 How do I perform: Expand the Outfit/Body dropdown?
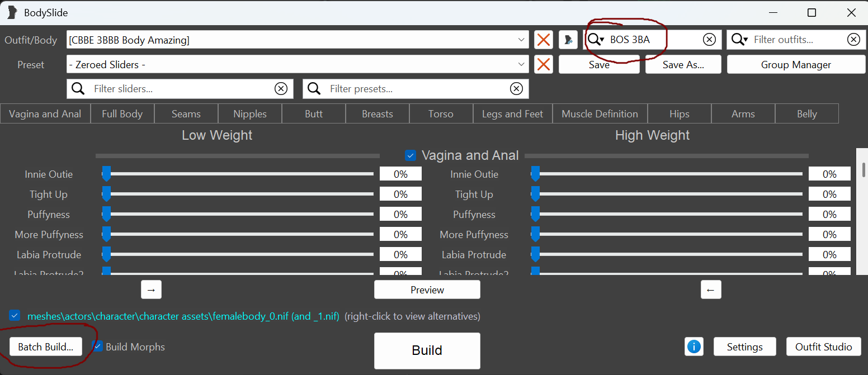click(521, 40)
